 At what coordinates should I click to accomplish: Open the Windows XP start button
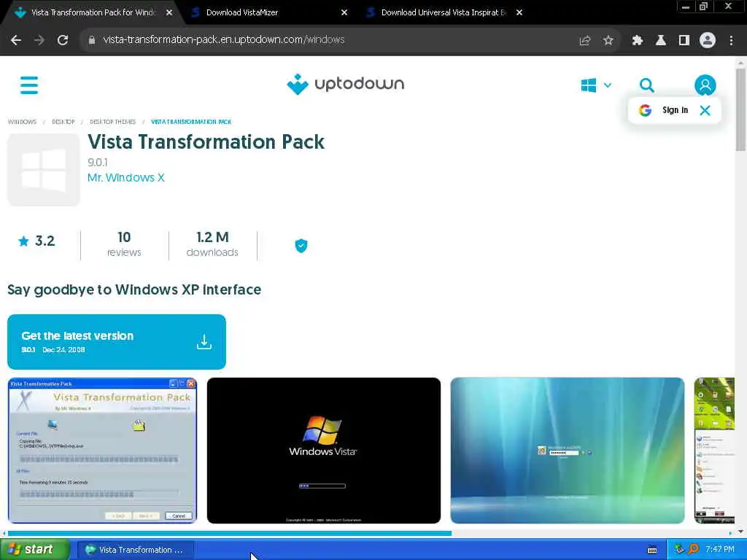tap(35, 550)
